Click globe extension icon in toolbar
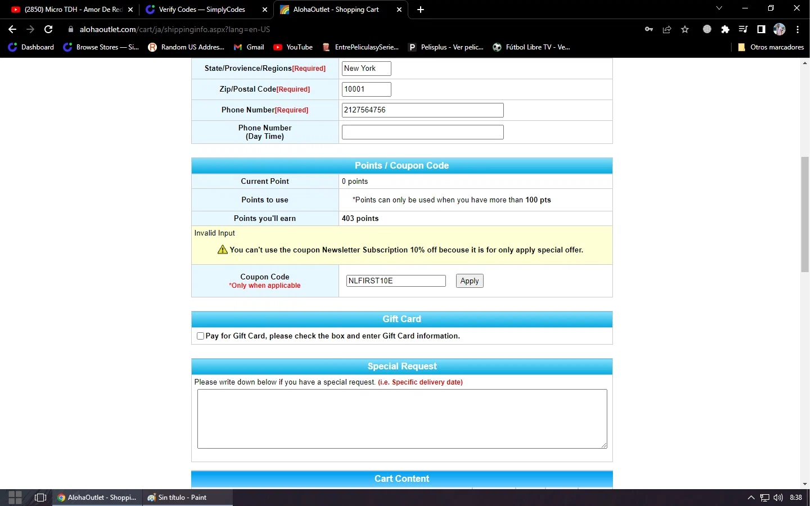The image size is (812, 506). [707, 29]
